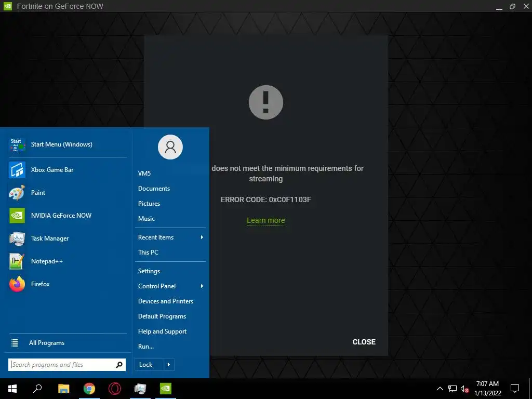Click the Lock button
Image resolution: width=532 pixels, height=399 pixels.
point(149,365)
